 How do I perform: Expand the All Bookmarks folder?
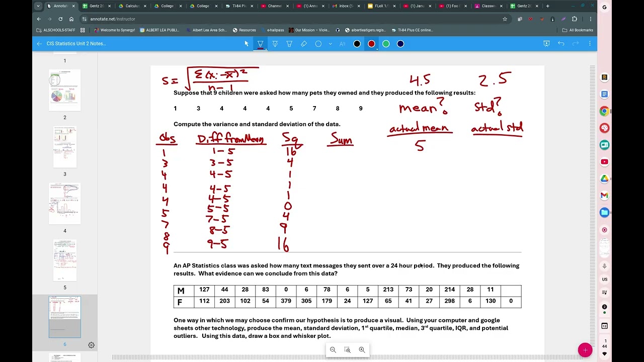tap(578, 30)
